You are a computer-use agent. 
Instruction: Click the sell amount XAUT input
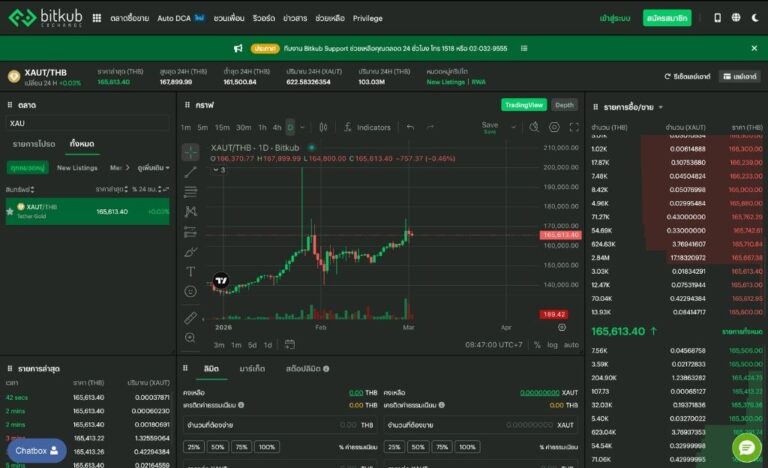(x=481, y=425)
